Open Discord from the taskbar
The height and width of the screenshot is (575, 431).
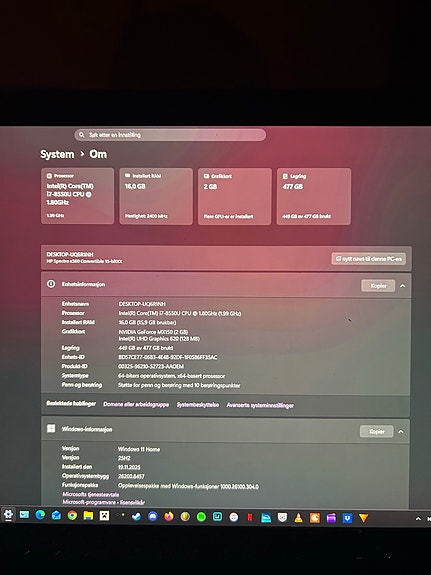[x=153, y=516]
